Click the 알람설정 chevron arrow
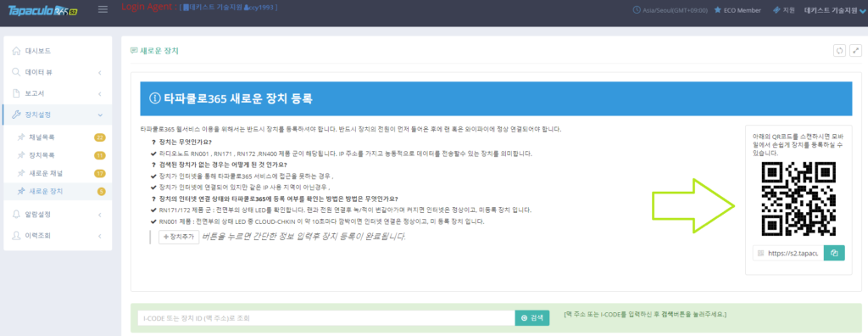 coord(100,215)
